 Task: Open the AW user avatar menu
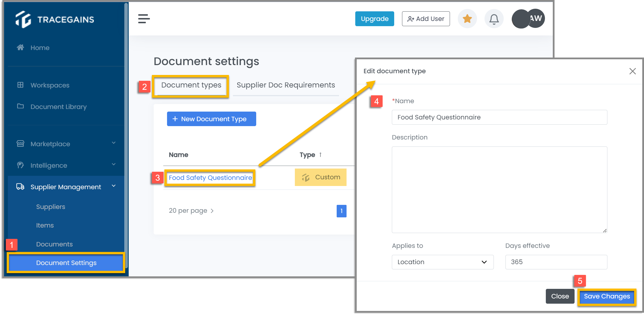[x=535, y=18]
